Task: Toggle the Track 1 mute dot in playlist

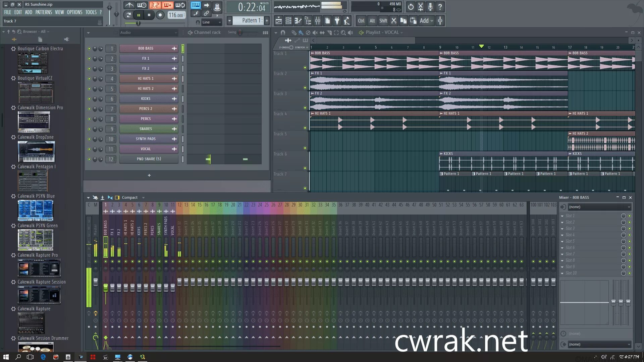Action: coord(305,68)
